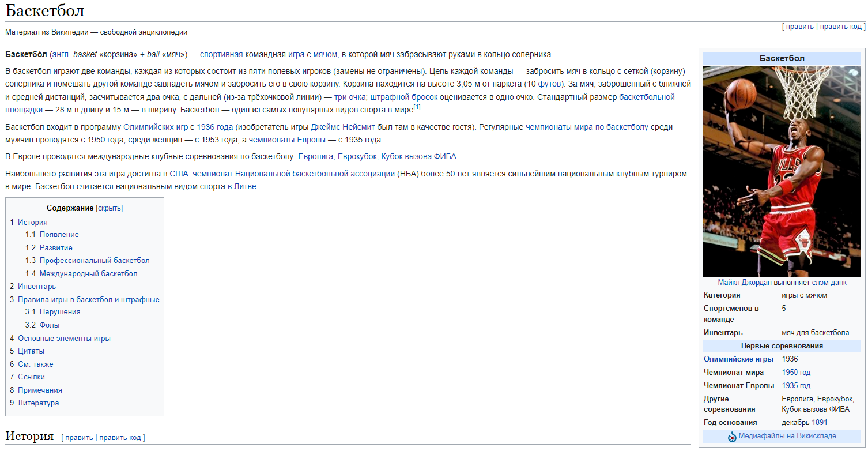Open the Джеймс Нейсмит article link
The width and height of the screenshot is (868, 451).
coord(343,127)
